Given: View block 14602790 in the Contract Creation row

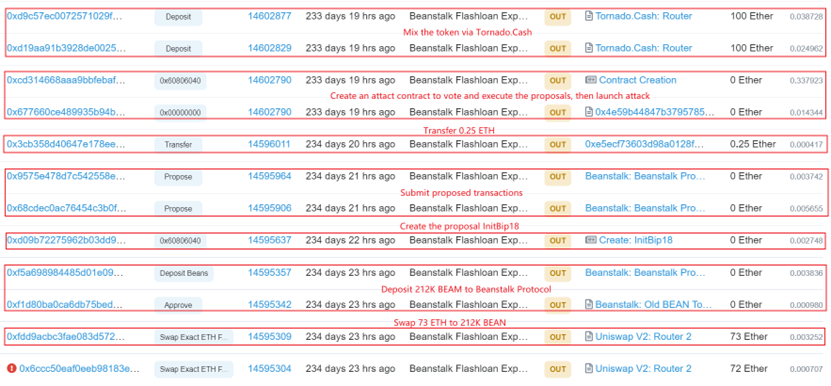Looking at the screenshot, I should [270, 80].
